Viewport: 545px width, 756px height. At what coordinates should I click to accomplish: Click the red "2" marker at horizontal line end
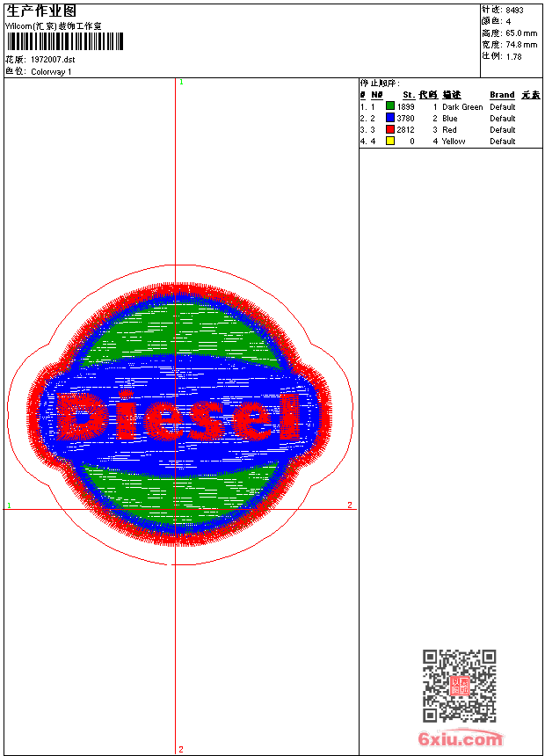tap(350, 505)
